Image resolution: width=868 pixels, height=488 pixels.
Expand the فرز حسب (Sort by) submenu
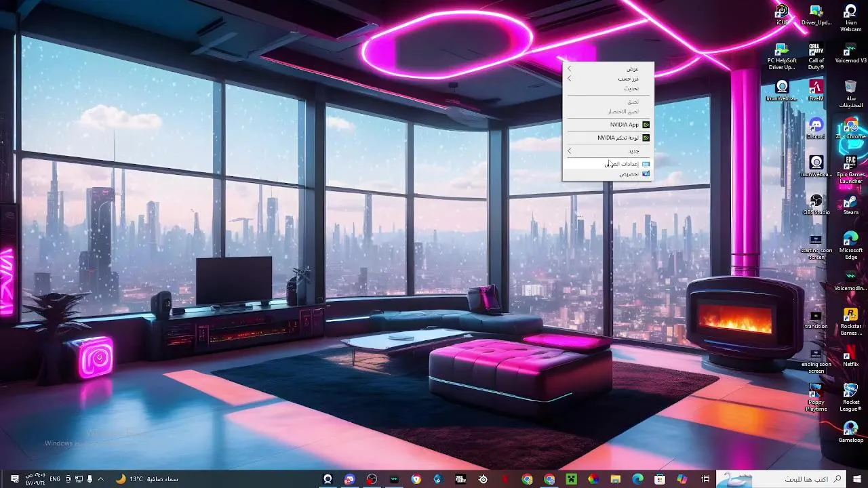pyautogui.click(x=608, y=79)
